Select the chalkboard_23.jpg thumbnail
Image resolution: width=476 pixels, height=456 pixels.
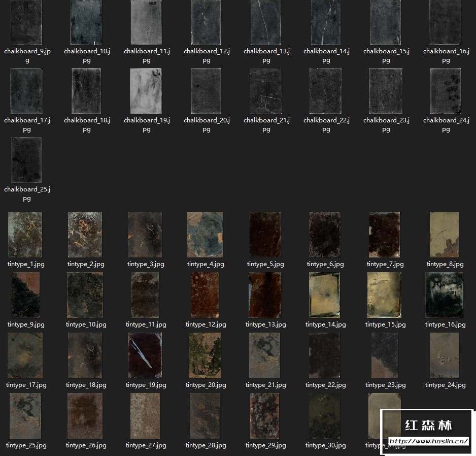[x=386, y=91]
